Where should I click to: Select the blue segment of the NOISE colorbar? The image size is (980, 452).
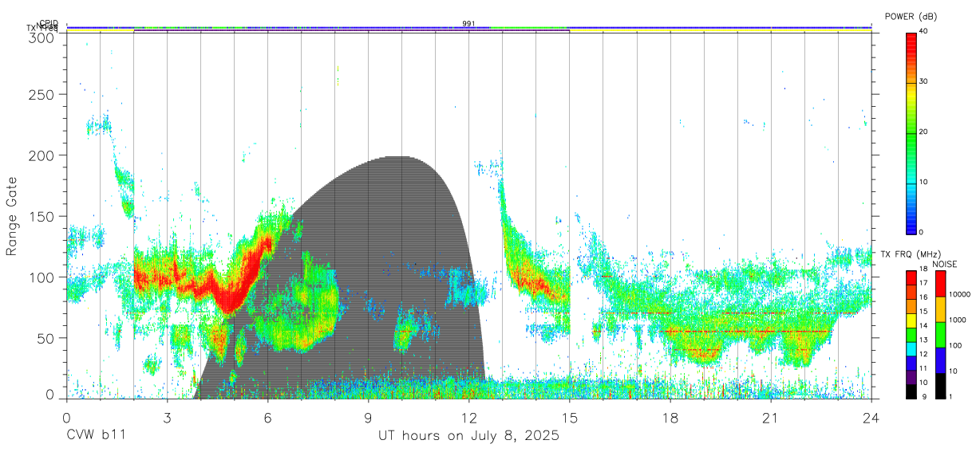tap(940, 360)
